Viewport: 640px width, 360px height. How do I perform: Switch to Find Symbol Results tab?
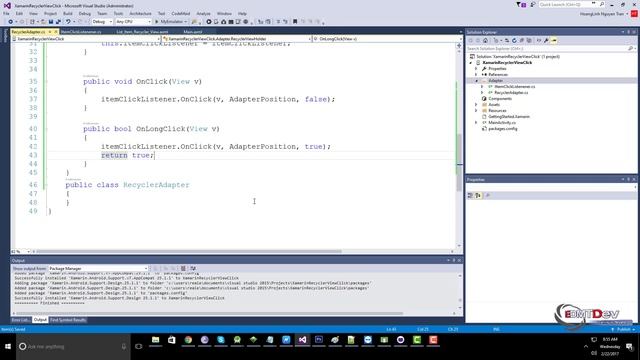coord(68,320)
